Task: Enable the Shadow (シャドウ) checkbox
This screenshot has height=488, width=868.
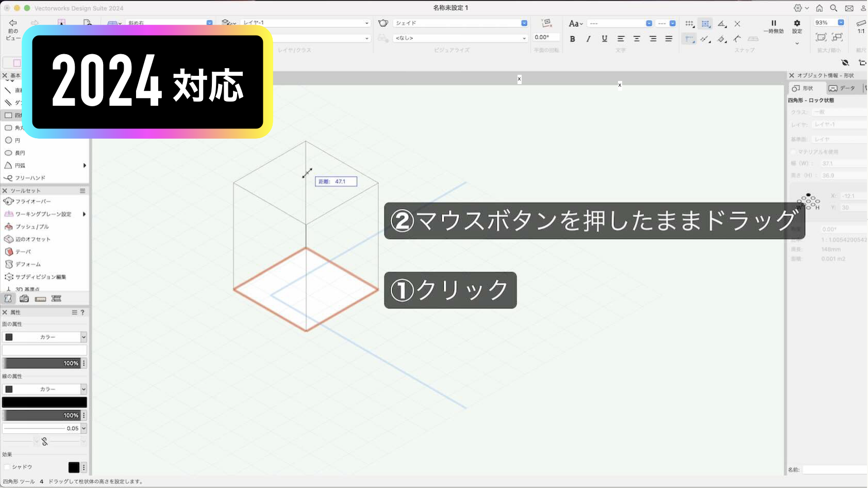Action: [7, 467]
